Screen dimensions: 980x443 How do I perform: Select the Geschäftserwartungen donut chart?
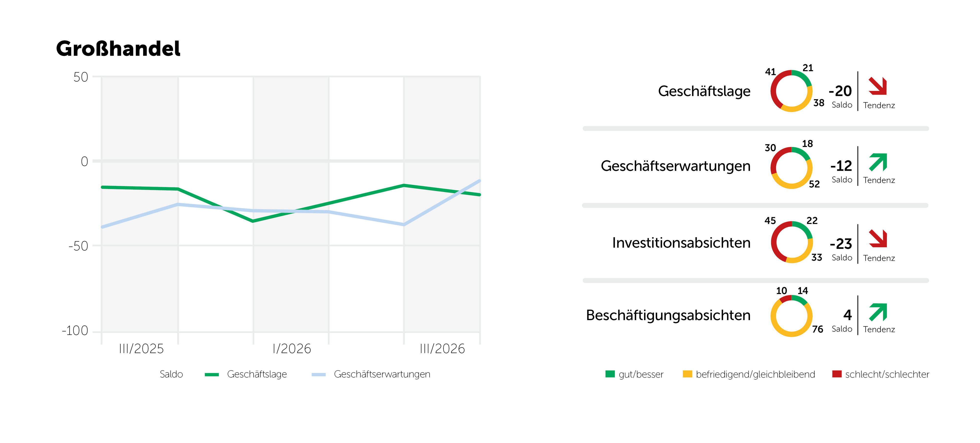click(x=791, y=168)
